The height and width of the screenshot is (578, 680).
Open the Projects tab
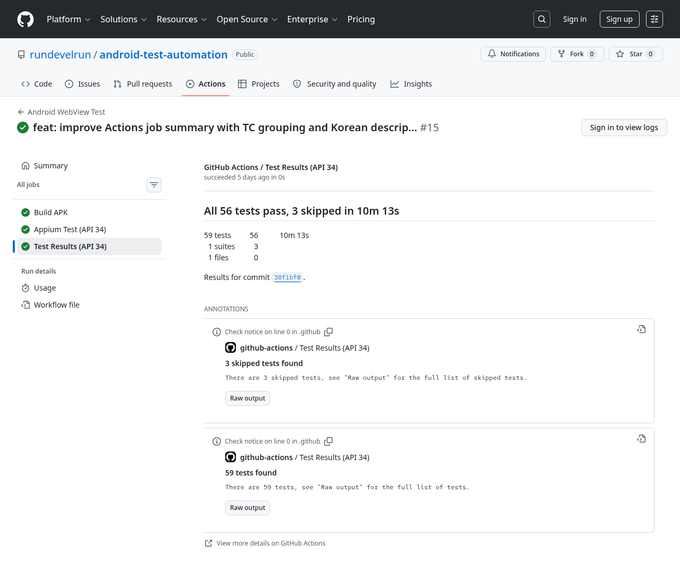pyautogui.click(x=259, y=84)
